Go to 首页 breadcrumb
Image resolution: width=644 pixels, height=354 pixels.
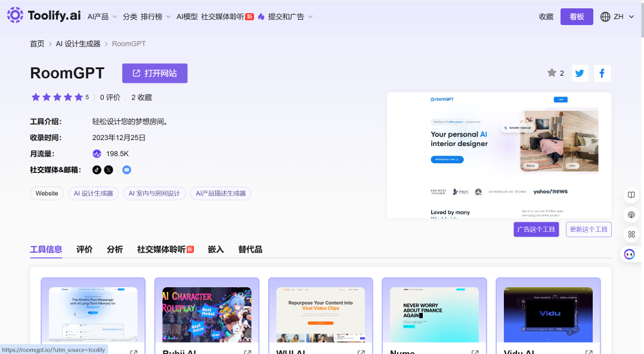click(x=37, y=44)
